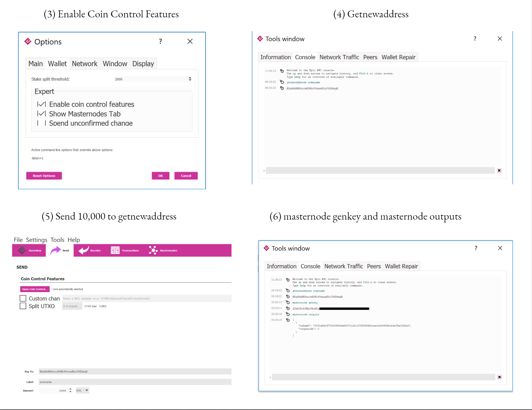The width and height of the screenshot is (532, 410).
Task: Click help icon in upper Tools window
Action: point(475,39)
